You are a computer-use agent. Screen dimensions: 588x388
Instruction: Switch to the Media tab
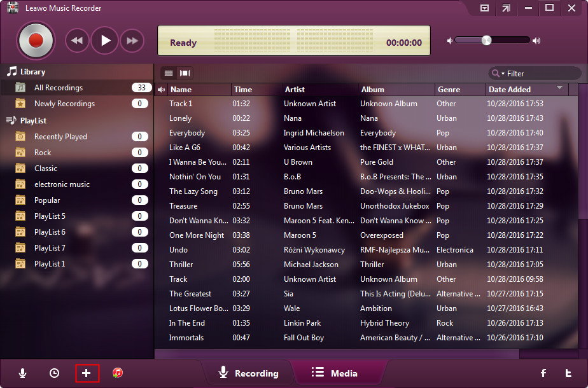tap(335, 373)
